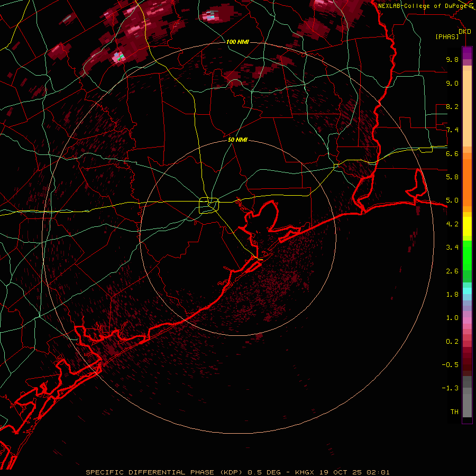The height and width of the screenshot is (476, 476).
Task: Click the 6.6 legend value
Action: tap(452, 154)
